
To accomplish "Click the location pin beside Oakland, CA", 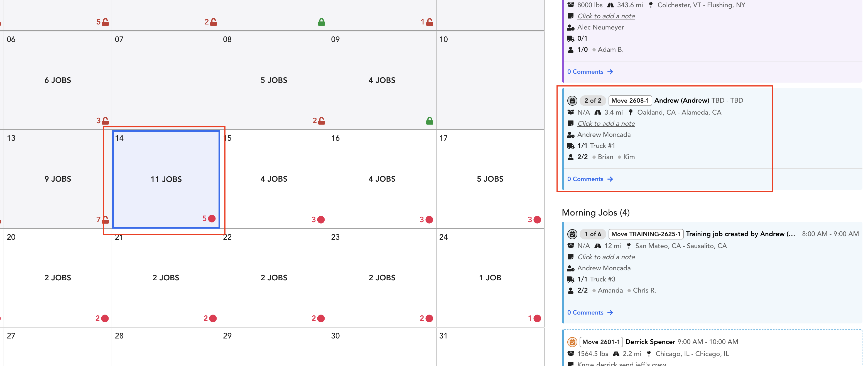I will [x=631, y=112].
